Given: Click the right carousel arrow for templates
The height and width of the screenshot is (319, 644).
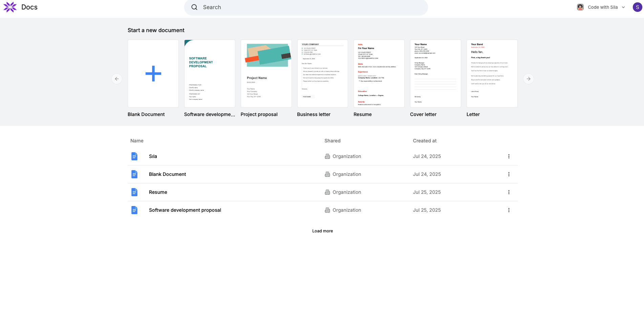Looking at the screenshot, I should [528, 78].
